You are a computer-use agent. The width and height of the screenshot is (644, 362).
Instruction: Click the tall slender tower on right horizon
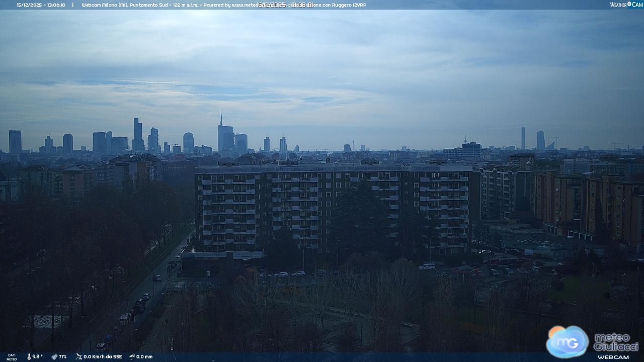[x=523, y=138]
